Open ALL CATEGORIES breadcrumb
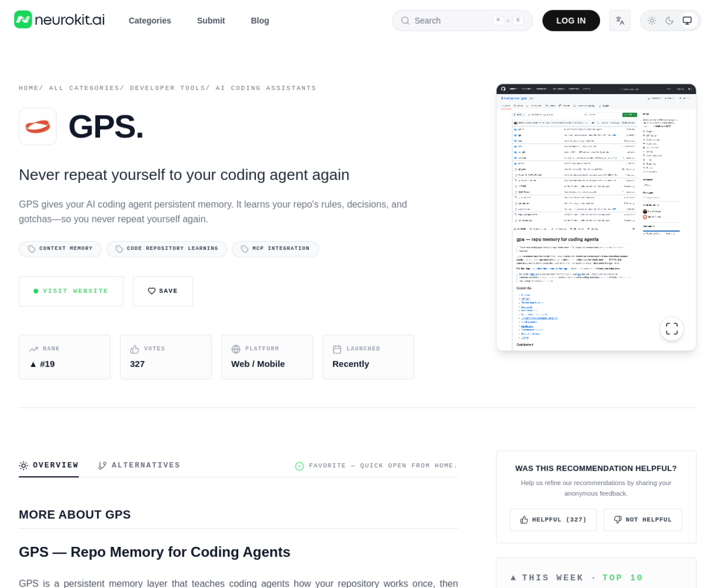This screenshot has width=706, height=588. 84,88
